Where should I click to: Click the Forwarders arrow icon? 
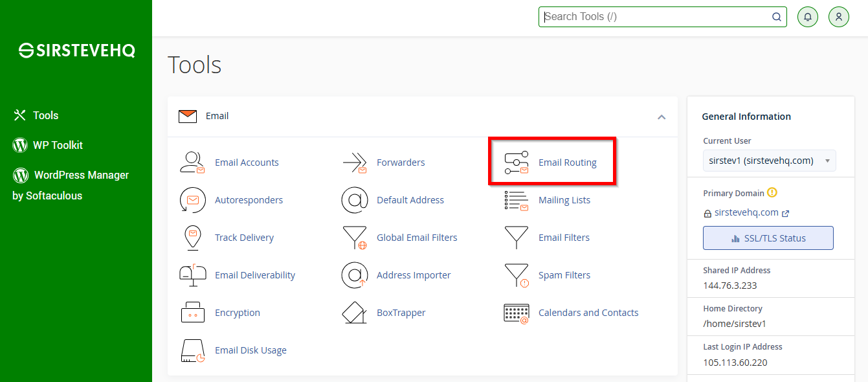click(355, 163)
